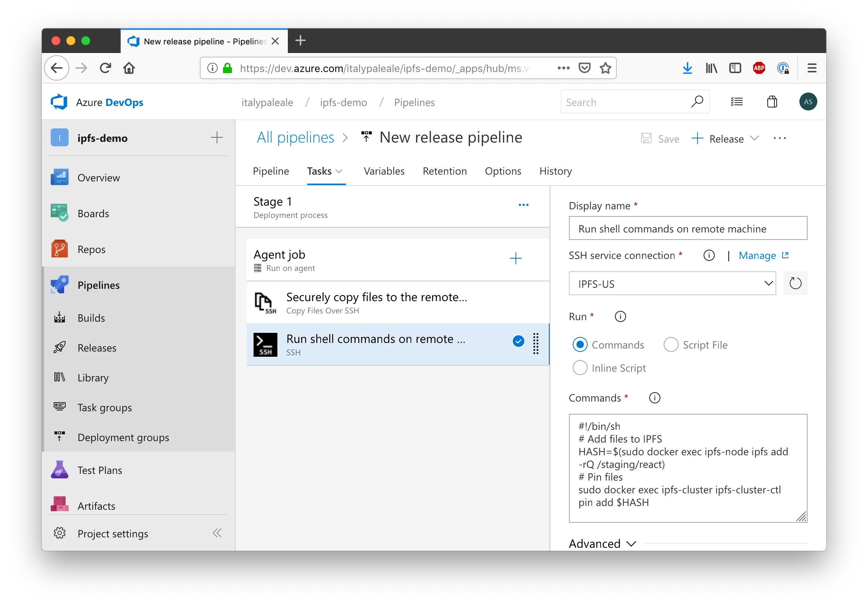This screenshot has width=868, height=606.
Task: Open the Release dropdown arrow
Action: point(754,138)
